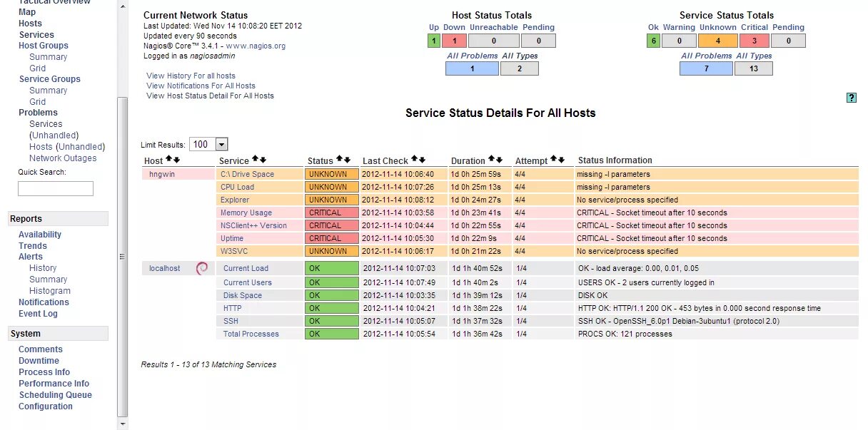Sort Status column descending with down arrow
Viewport: 868px width, 430px height.
[x=347, y=160]
